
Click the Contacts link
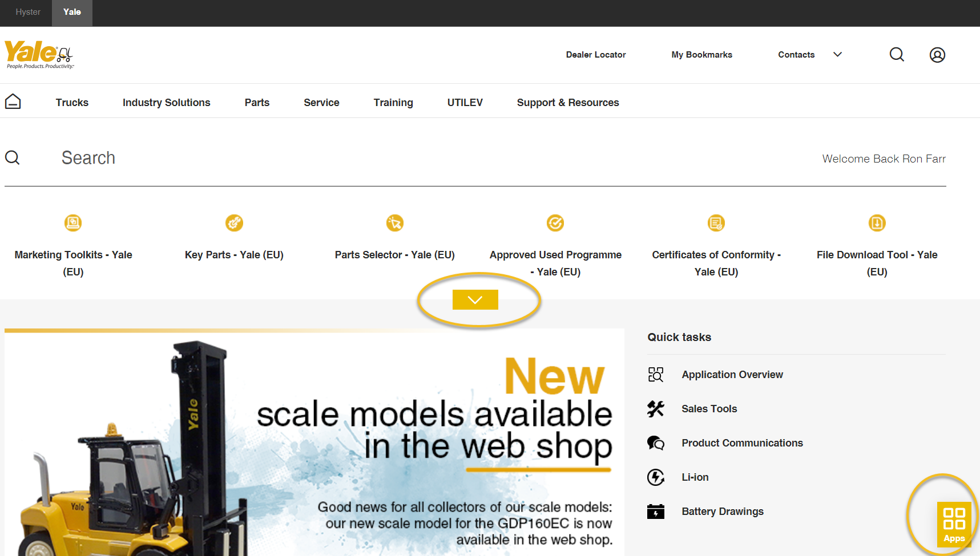tap(796, 55)
